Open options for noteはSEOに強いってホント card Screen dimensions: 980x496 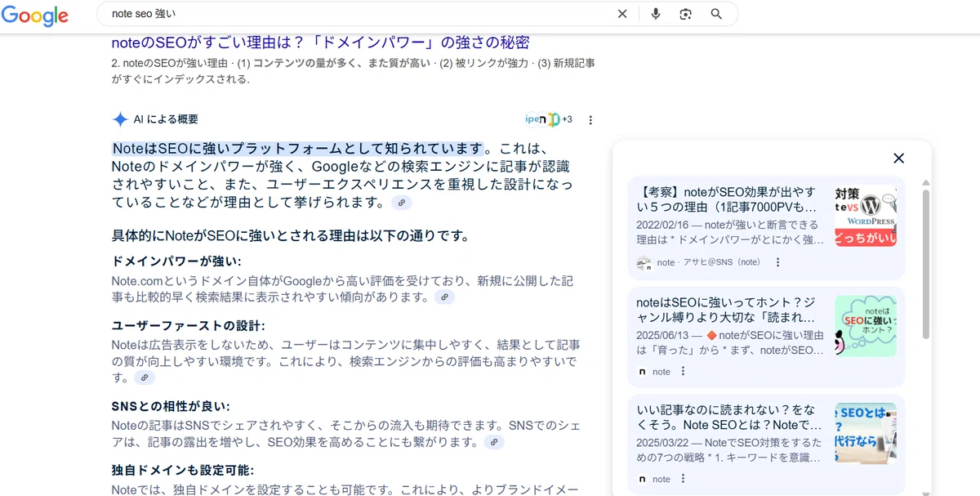pyautogui.click(x=683, y=371)
